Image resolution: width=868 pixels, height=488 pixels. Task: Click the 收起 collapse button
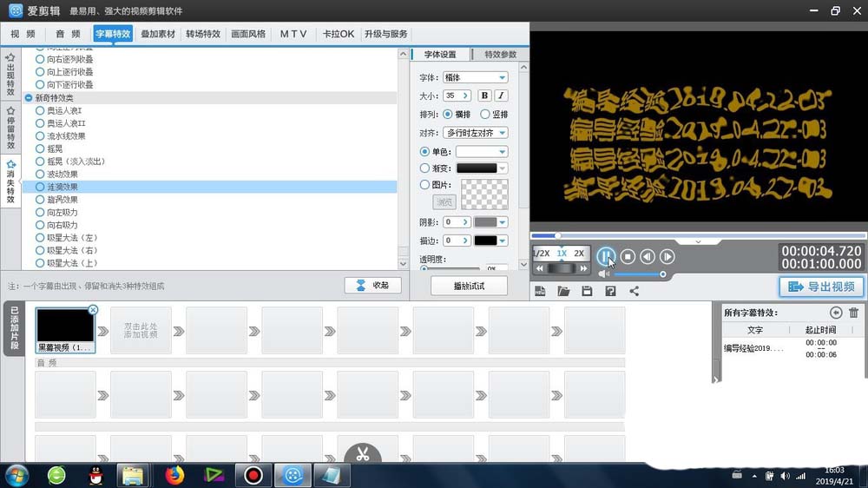(x=372, y=286)
